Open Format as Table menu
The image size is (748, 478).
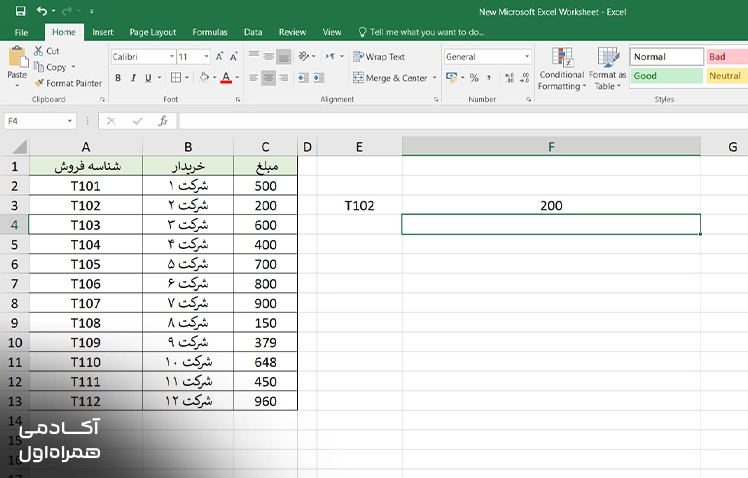[x=607, y=68]
